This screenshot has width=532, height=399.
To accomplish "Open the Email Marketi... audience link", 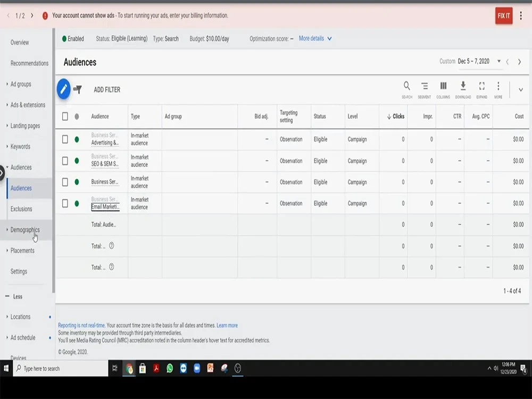I will pos(105,207).
